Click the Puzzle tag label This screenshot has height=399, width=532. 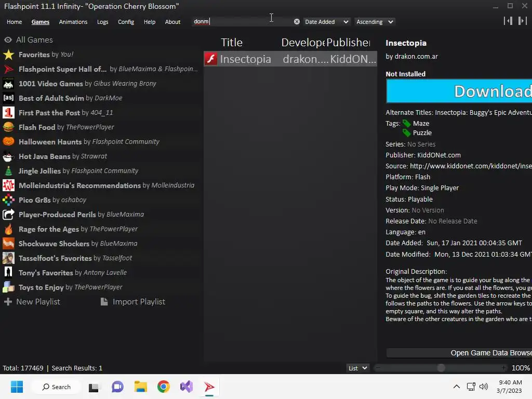coord(422,132)
